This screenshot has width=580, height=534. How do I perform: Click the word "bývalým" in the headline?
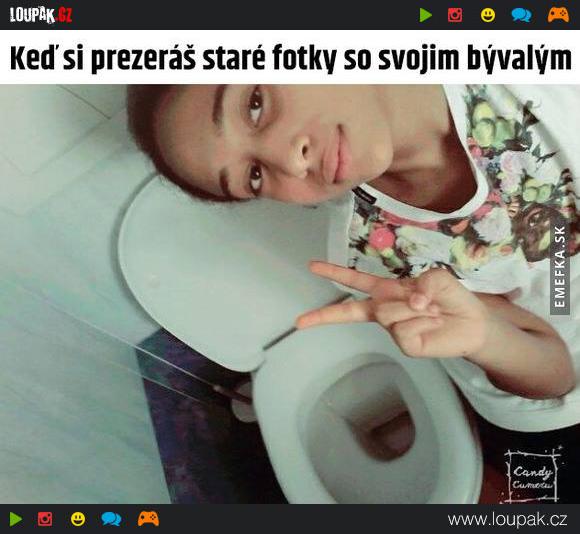click(x=519, y=59)
